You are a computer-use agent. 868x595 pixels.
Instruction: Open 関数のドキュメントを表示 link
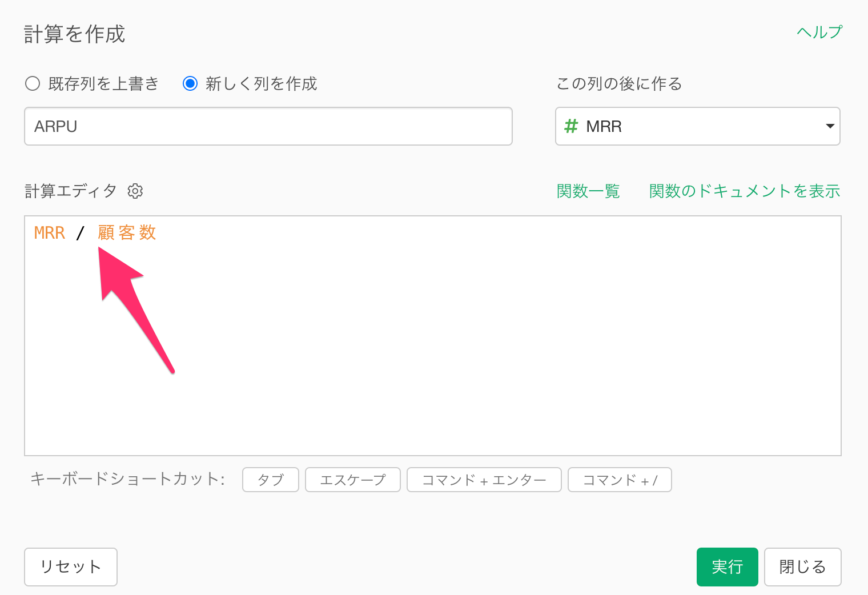tap(745, 191)
